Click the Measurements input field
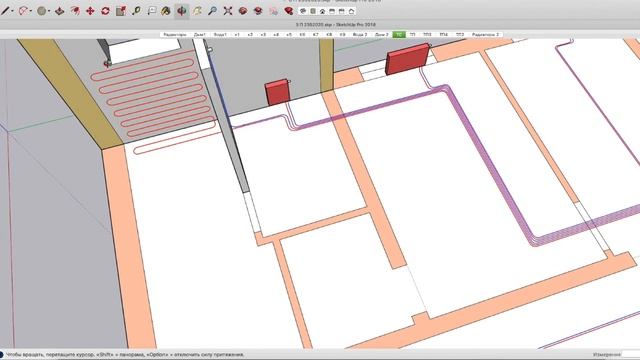This screenshot has width=640, height=360. [x=632, y=354]
